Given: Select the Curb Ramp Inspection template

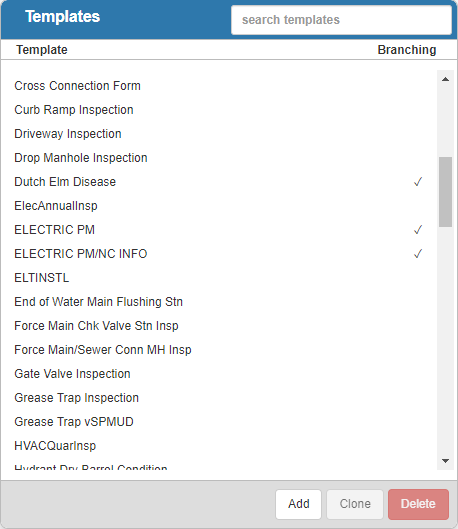Looking at the screenshot, I should [219, 110].
